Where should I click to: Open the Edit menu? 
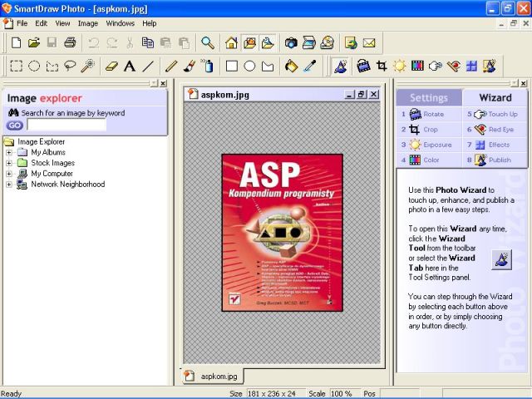coord(41,23)
